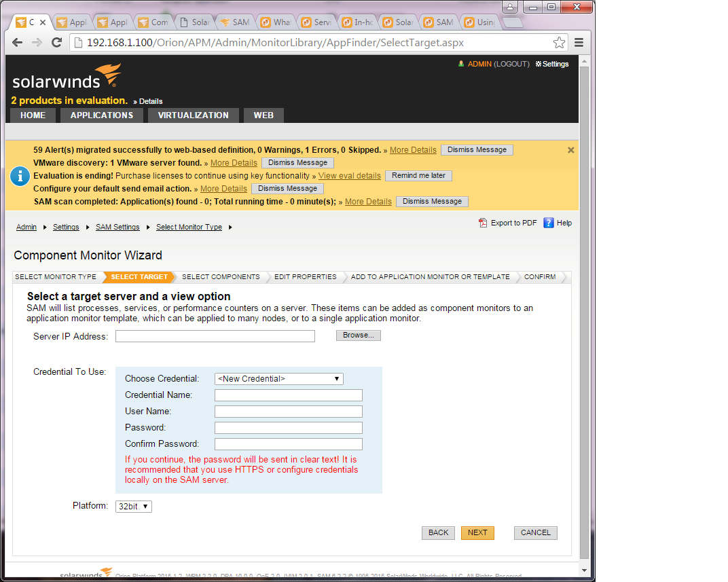Click View eval details link

point(349,176)
